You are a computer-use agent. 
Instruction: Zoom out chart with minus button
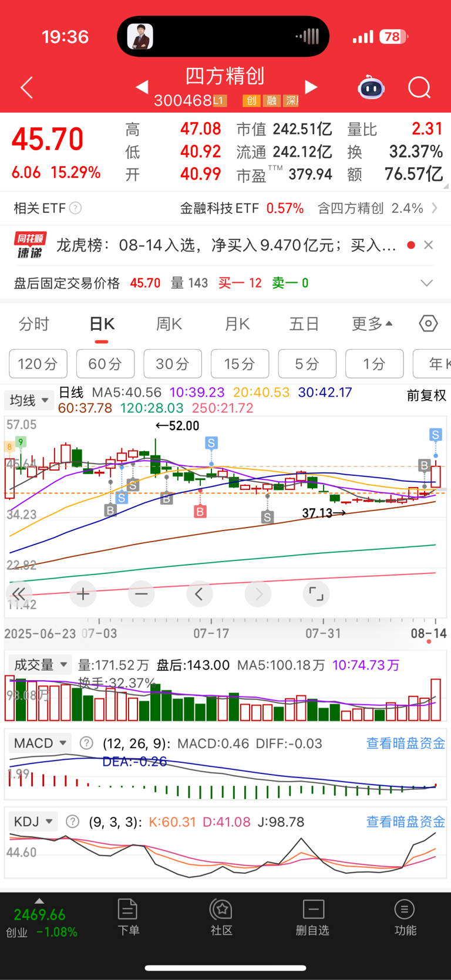[x=141, y=594]
